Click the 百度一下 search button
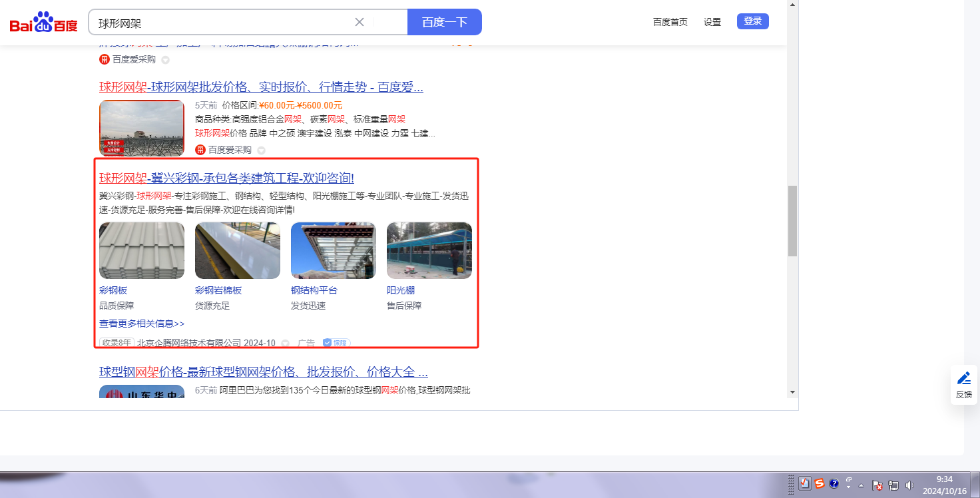 point(444,22)
